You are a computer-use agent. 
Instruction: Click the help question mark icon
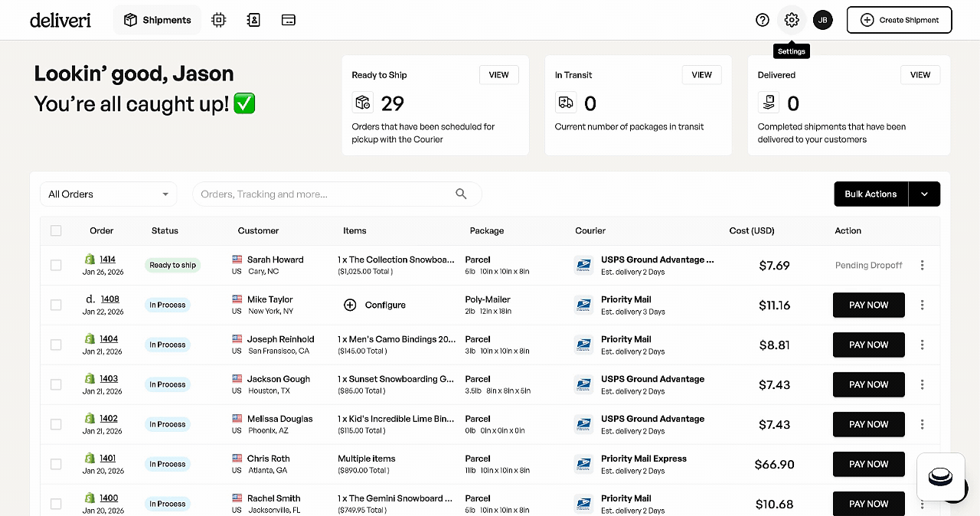pyautogui.click(x=762, y=20)
